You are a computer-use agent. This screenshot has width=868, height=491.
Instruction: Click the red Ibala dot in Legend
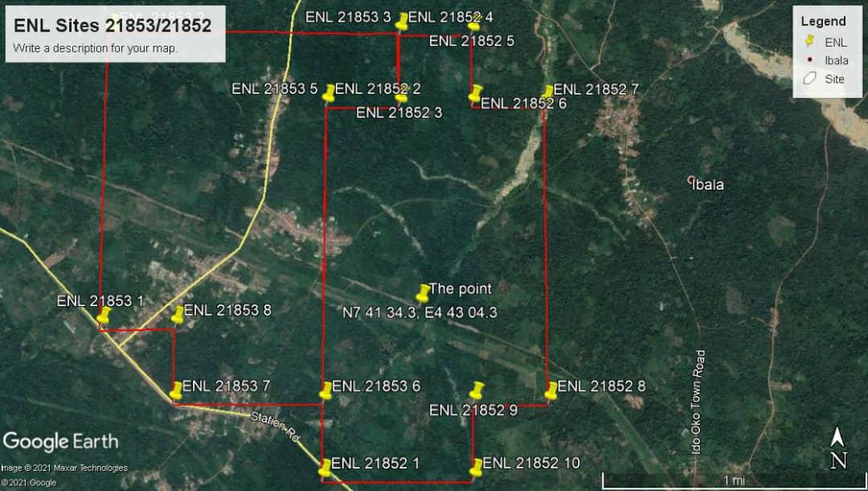[x=810, y=60]
